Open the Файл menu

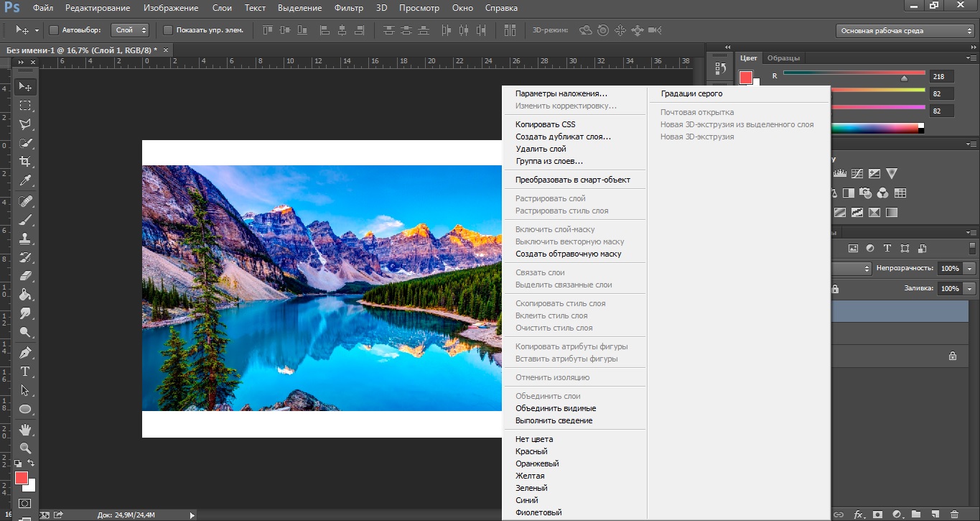[43, 8]
